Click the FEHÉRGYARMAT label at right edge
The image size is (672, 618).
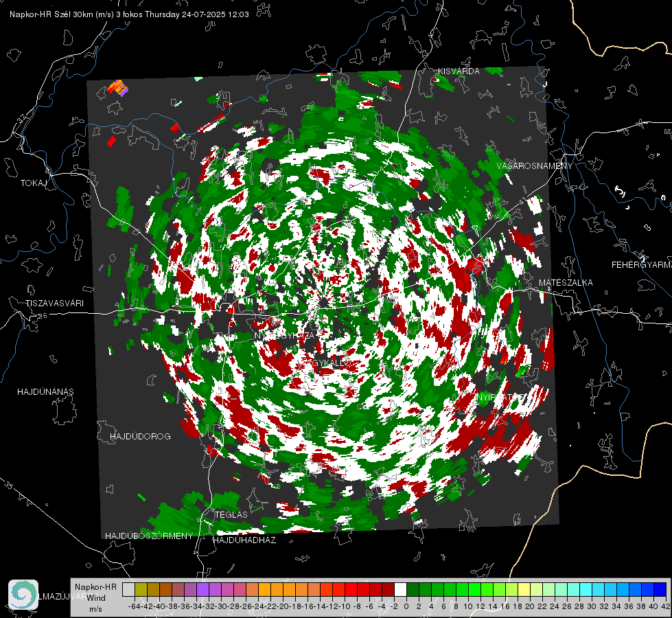(x=641, y=265)
